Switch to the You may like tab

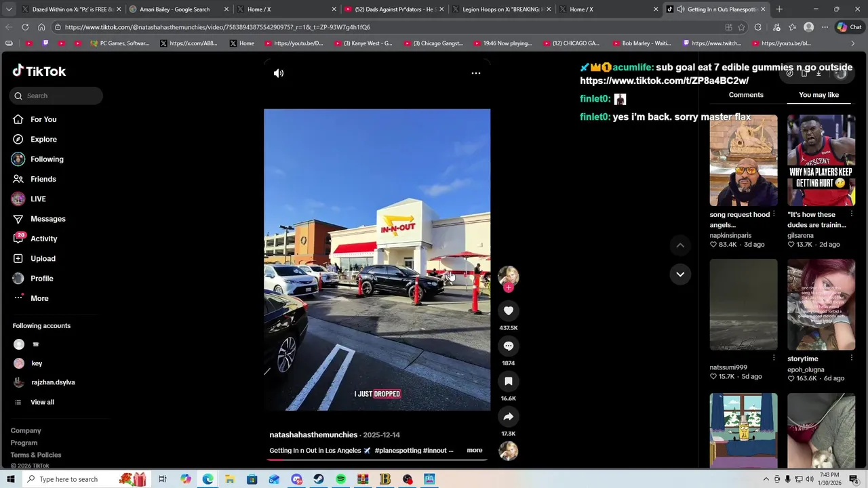(818, 95)
